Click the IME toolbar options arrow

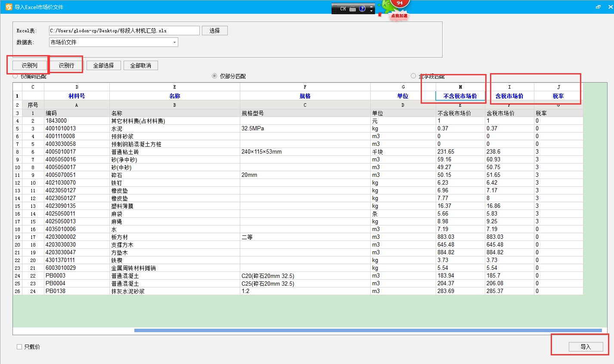coord(372,9)
